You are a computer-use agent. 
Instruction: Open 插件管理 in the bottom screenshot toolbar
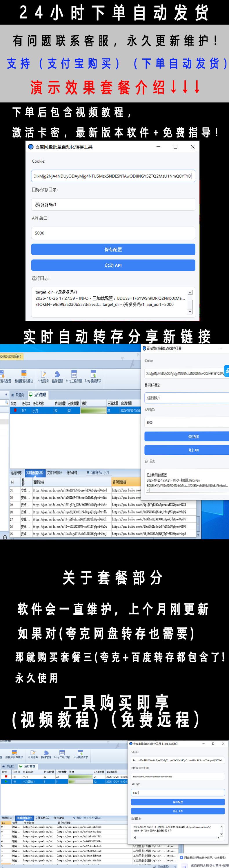(46, 755)
